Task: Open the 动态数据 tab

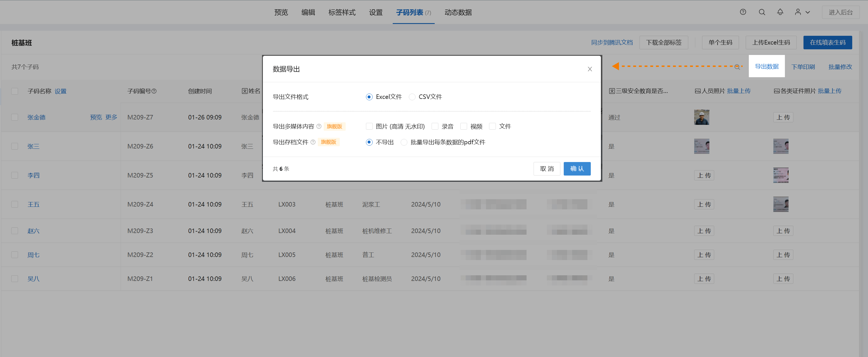Action: (458, 13)
